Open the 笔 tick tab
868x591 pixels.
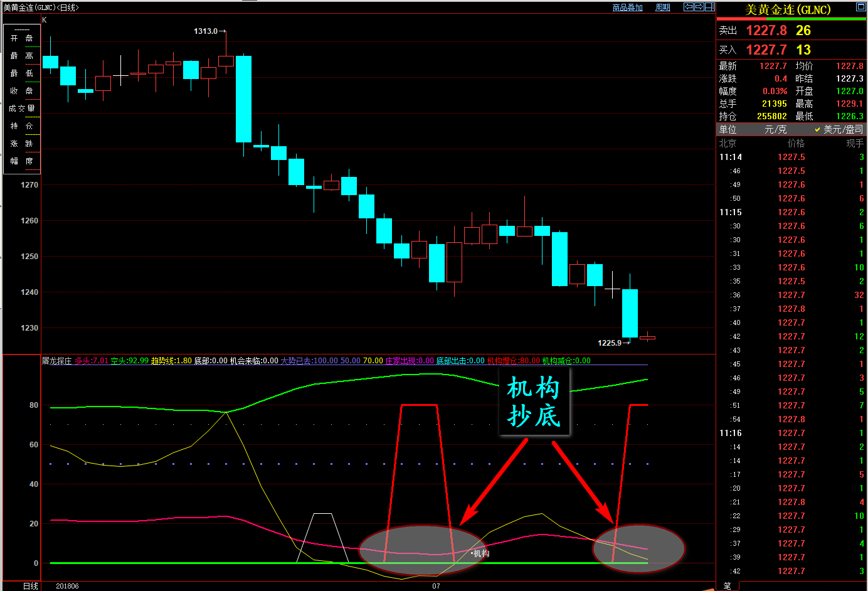click(x=726, y=586)
